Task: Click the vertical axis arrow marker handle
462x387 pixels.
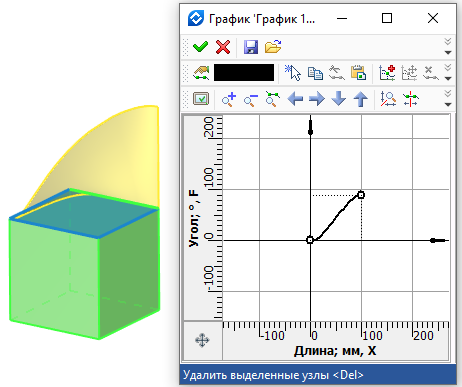Action: coord(310,128)
